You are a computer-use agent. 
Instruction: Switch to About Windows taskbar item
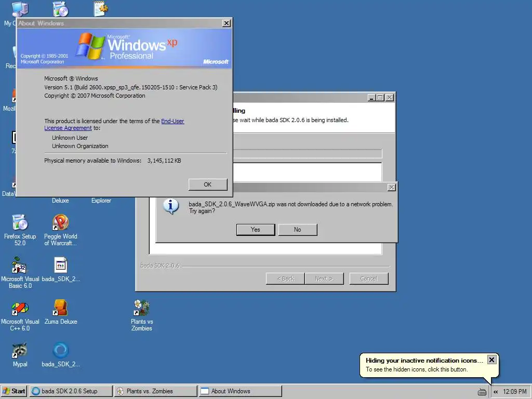(240, 391)
